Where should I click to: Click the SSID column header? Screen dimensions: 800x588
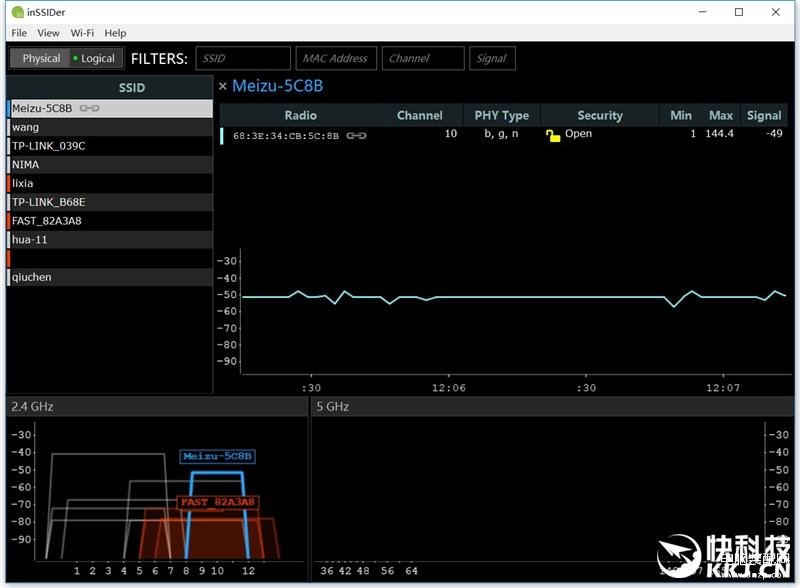tap(132, 88)
